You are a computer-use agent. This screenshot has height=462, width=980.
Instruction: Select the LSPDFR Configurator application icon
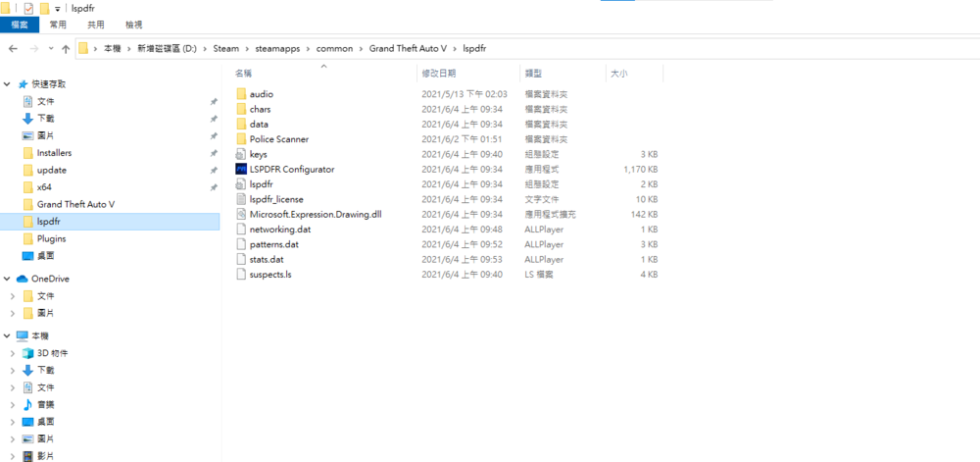(x=242, y=169)
